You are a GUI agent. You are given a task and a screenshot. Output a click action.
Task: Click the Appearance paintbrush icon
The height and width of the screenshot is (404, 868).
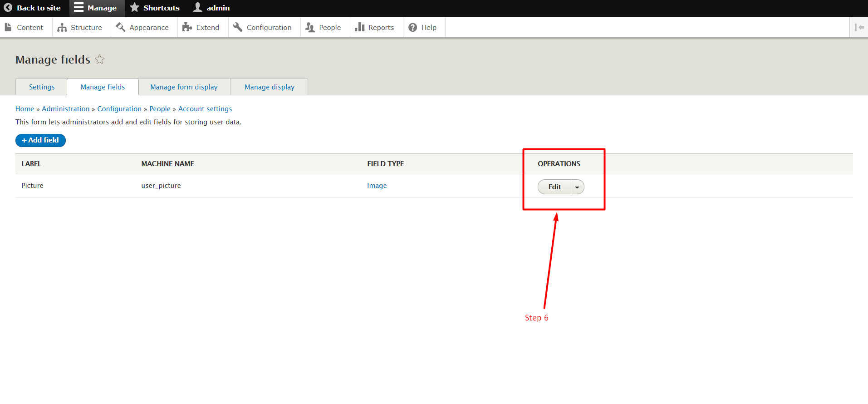121,27
